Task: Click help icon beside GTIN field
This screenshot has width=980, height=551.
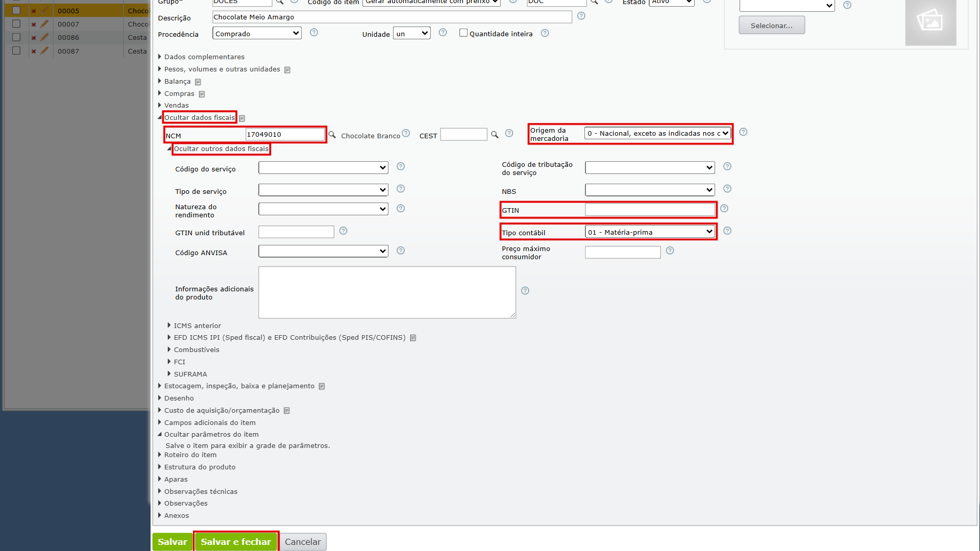Action: [724, 208]
